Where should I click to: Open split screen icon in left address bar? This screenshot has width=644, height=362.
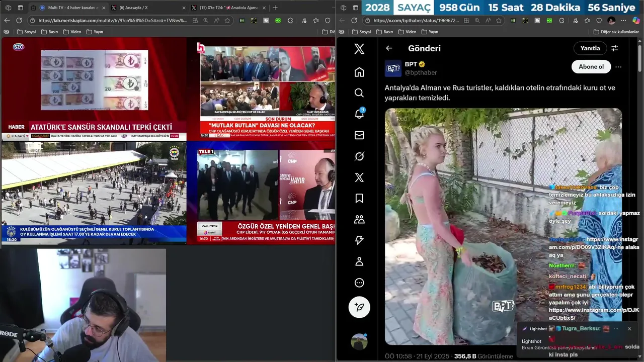click(x=194, y=21)
